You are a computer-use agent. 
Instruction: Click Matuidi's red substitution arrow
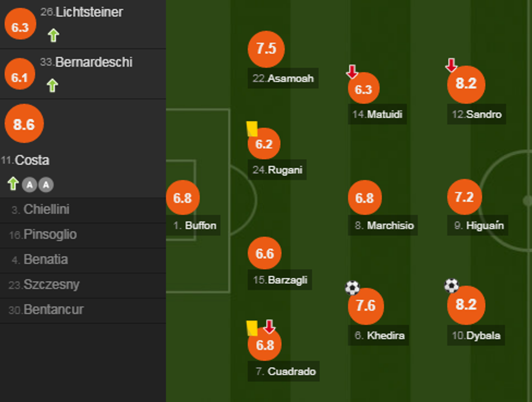tap(352, 71)
